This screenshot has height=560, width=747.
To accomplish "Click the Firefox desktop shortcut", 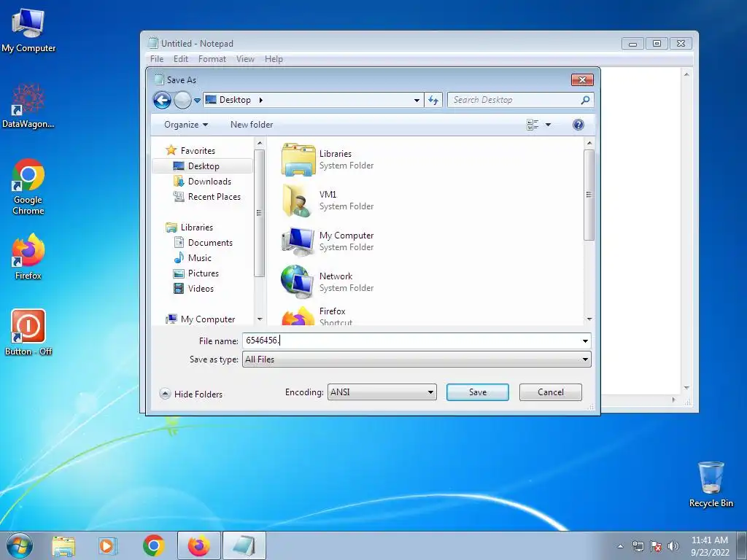I will tap(28, 257).
